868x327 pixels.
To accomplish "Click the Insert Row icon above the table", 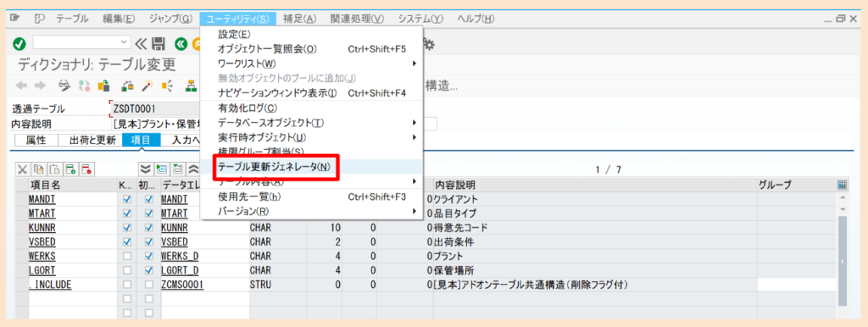I will (x=71, y=169).
